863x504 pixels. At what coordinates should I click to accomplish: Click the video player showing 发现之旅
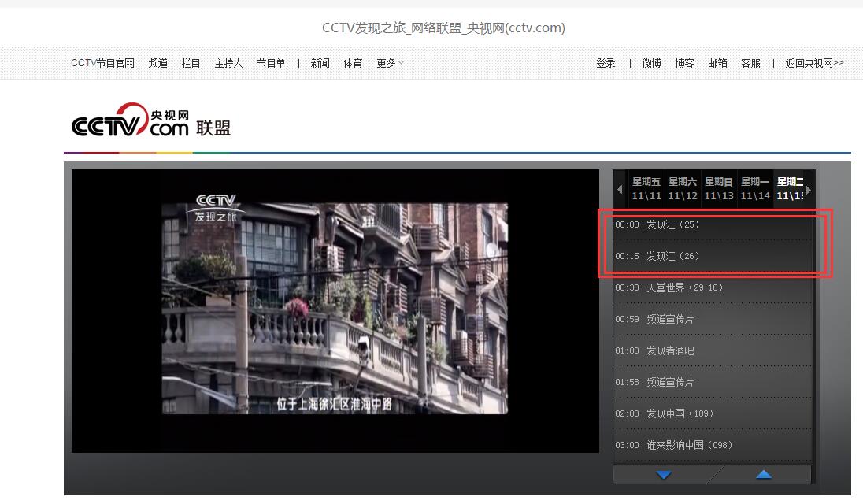335,311
